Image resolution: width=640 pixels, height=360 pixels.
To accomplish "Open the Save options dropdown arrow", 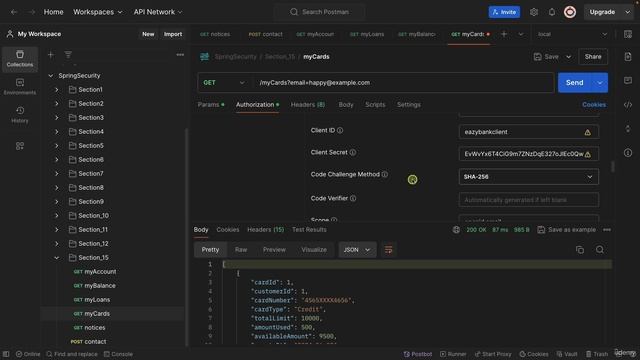I will click(568, 57).
